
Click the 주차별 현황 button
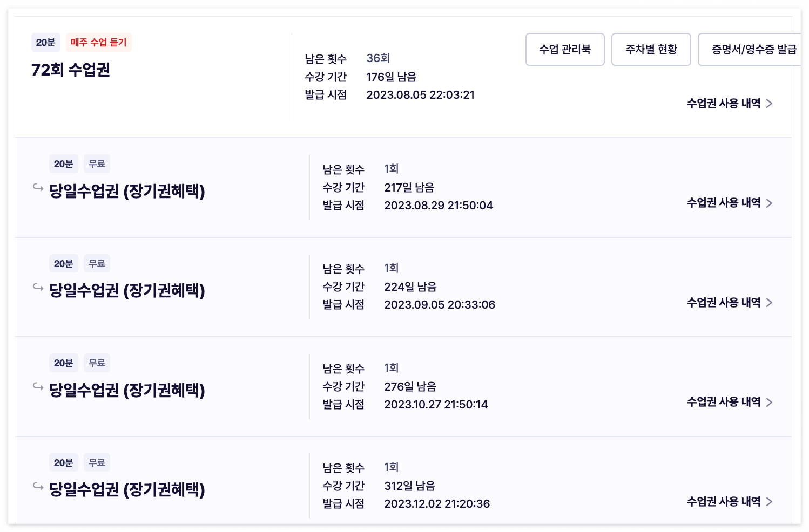(x=651, y=50)
